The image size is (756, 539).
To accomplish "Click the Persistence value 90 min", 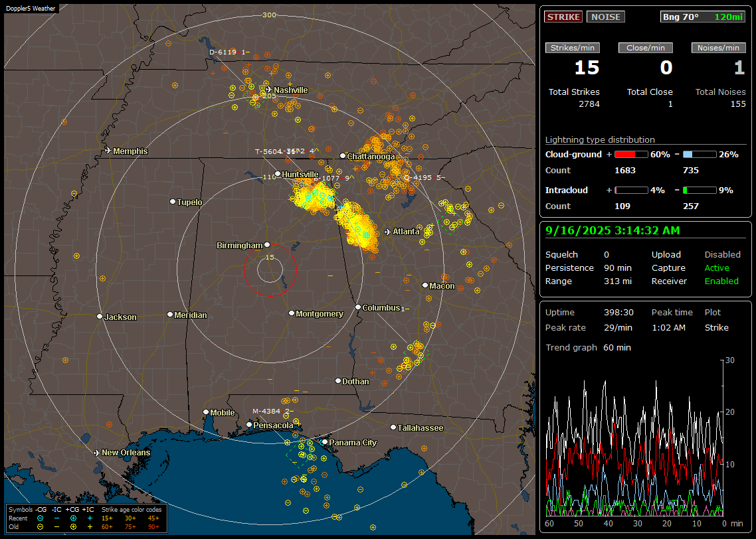I will [618, 268].
